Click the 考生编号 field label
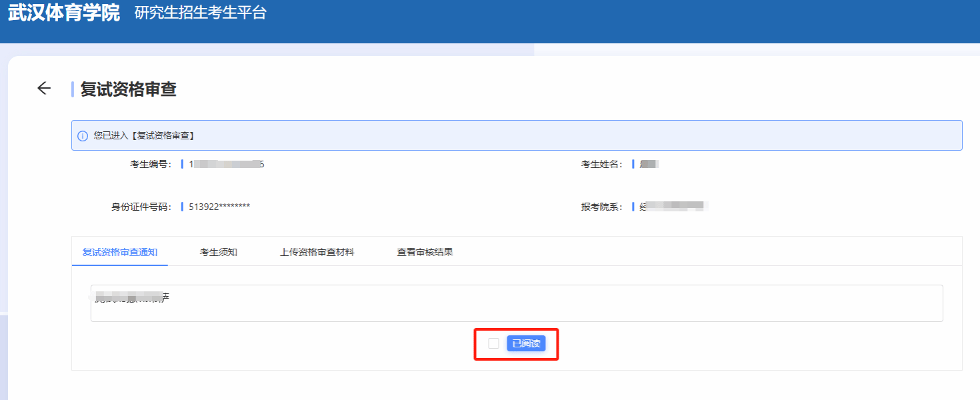This screenshot has width=980, height=400. (151, 164)
